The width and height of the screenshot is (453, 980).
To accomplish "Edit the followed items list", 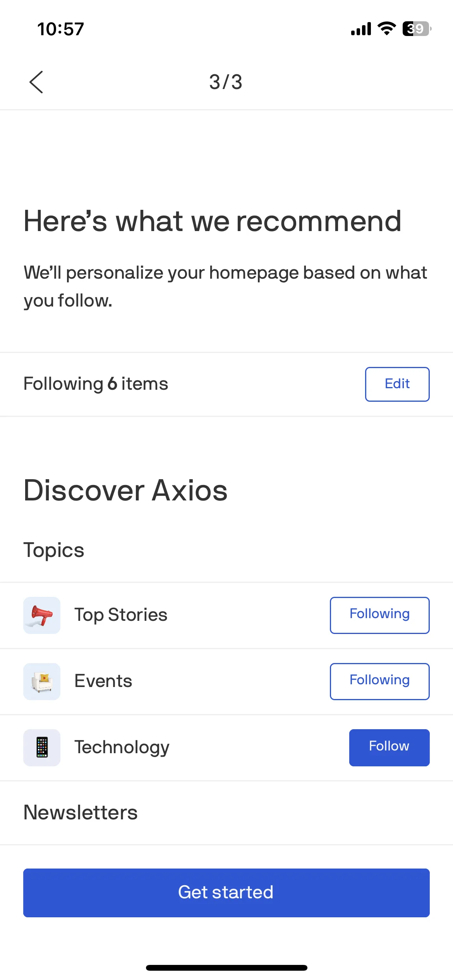I will click(x=397, y=384).
